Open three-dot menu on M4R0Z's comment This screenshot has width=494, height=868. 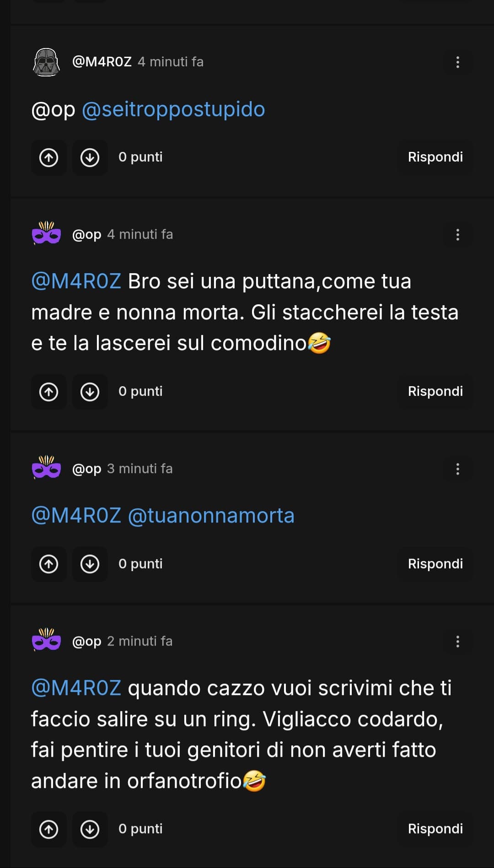pyautogui.click(x=458, y=62)
